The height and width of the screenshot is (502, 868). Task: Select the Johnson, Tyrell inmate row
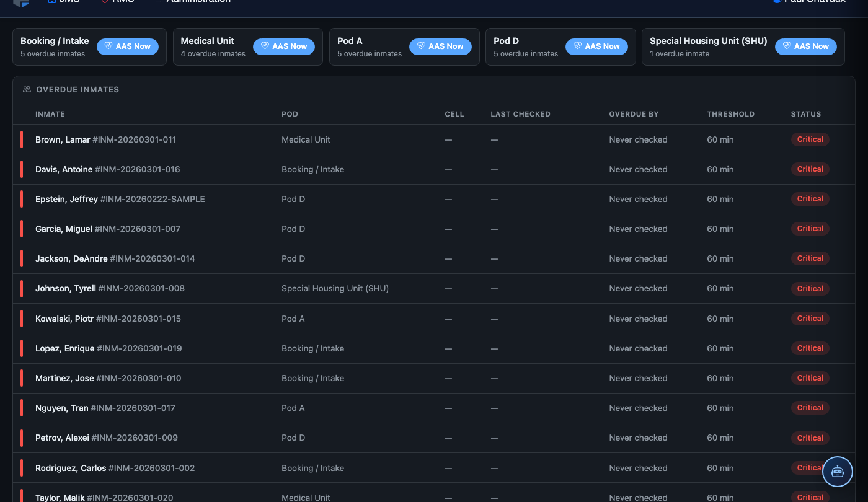(433, 289)
